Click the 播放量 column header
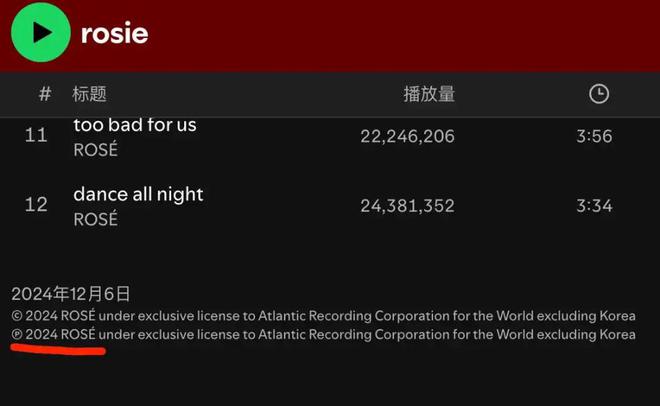 pos(429,94)
